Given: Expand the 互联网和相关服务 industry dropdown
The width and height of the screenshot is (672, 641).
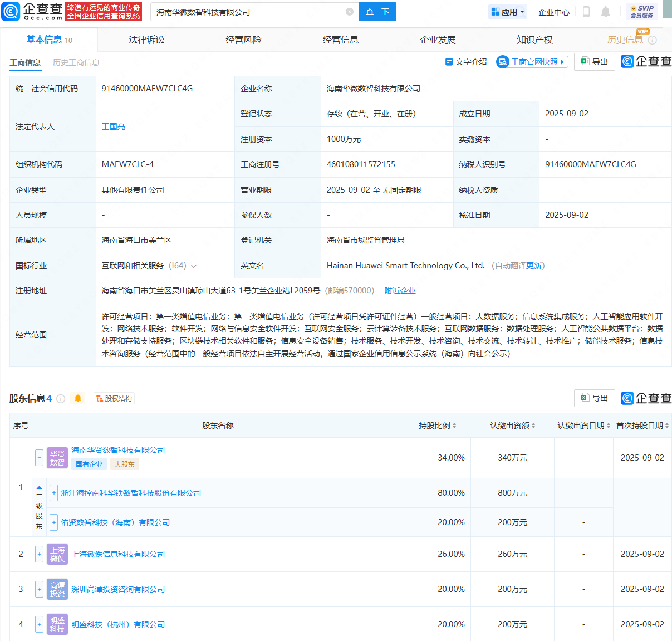Looking at the screenshot, I should click(x=194, y=266).
